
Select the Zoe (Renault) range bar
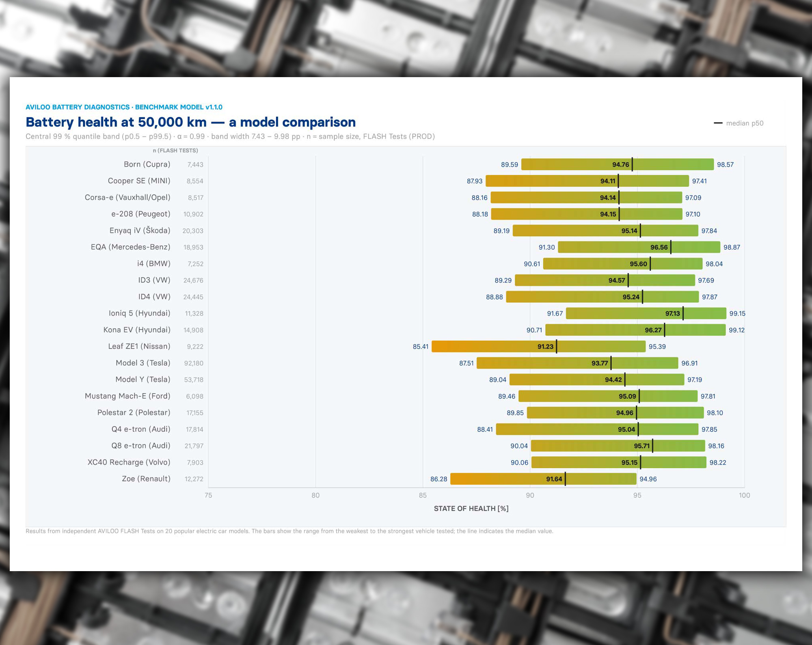[543, 479]
